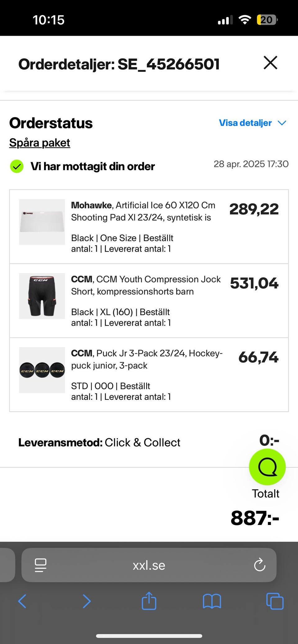Expand Visa detaljer chevron
This screenshot has height=644, width=298.
pyautogui.click(x=282, y=123)
